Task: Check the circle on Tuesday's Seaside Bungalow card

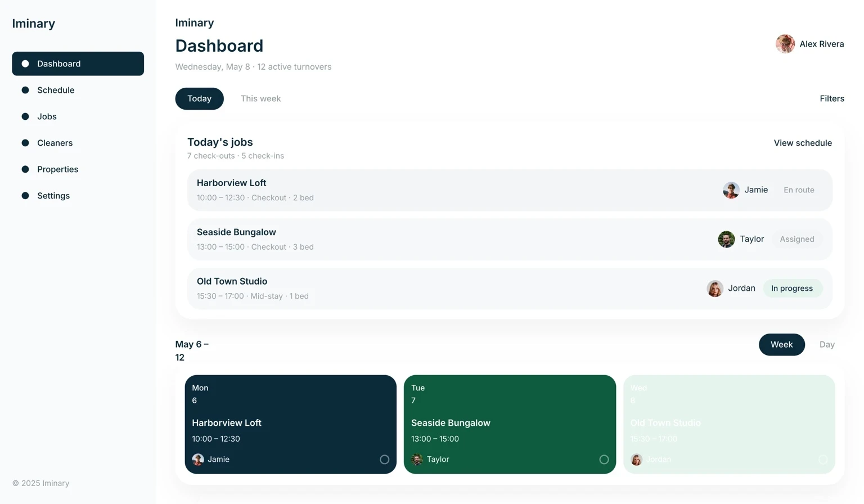Action: 604,459
